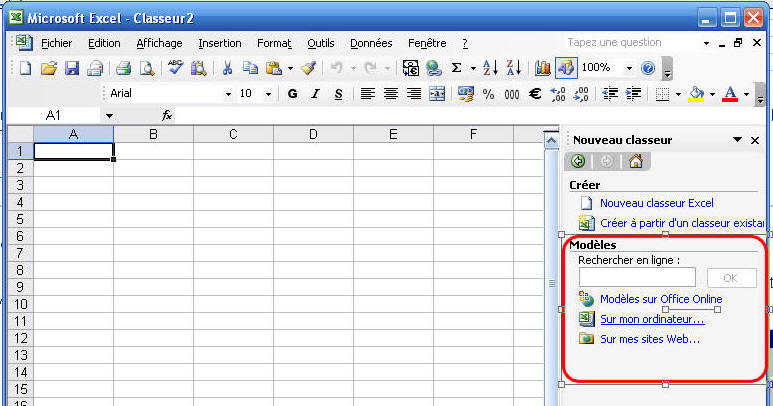
Task: Open the Fichier menu
Action: 56,43
